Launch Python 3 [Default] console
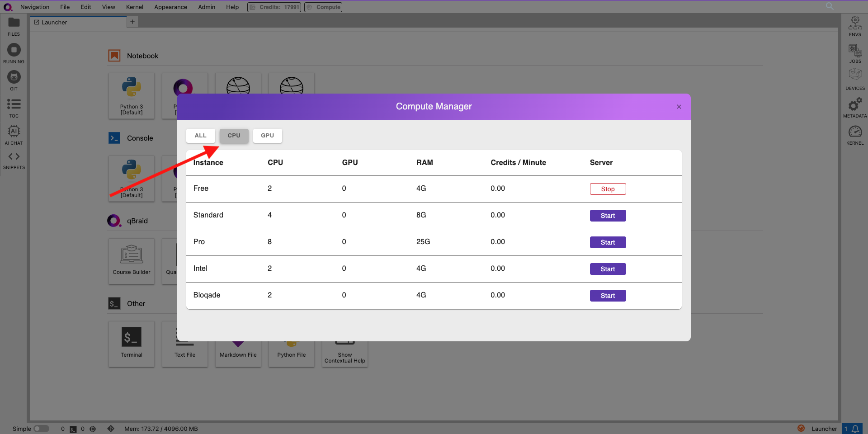 [132, 179]
